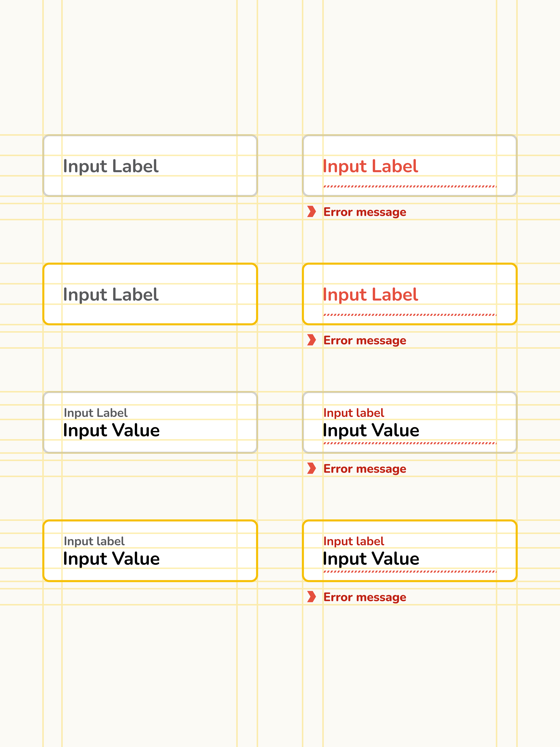The width and height of the screenshot is (560, 747).
Task: Click the small 'Input label' caption in yellow filled field
Action: (94, 541)
